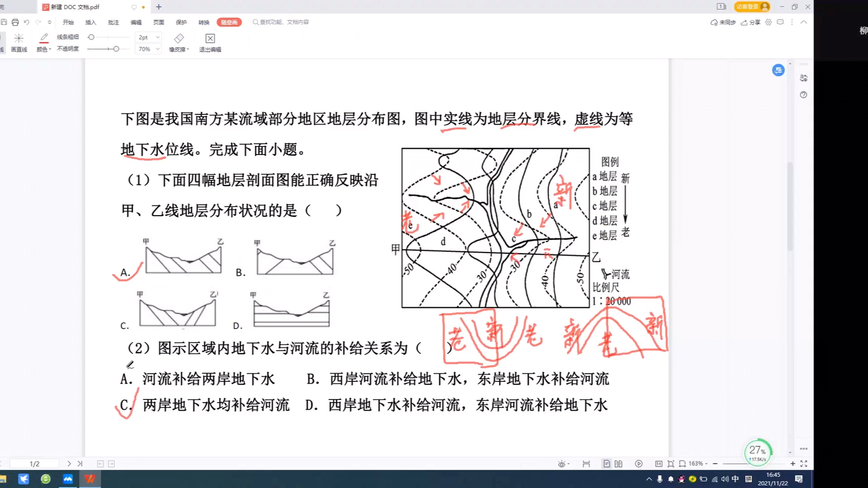Image resolution: width=868 pixels, height=488 pixels.
Task: Open the 163% zoom level dropdown
Action: [698, 464]
